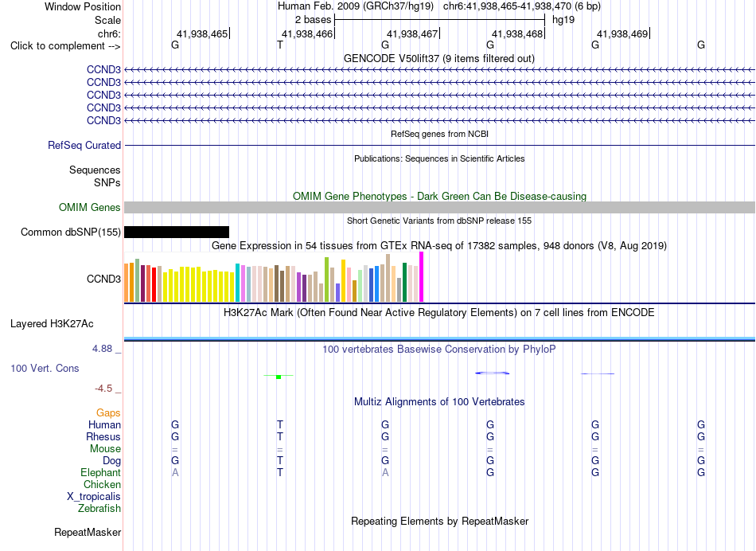Click the magenta bar in GTEx chart

(x=422, y=277)
